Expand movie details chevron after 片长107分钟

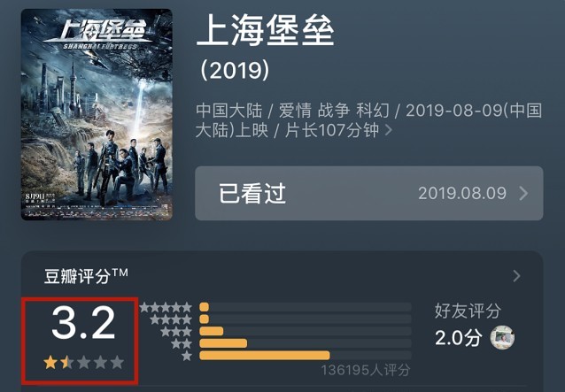point(389,130)
